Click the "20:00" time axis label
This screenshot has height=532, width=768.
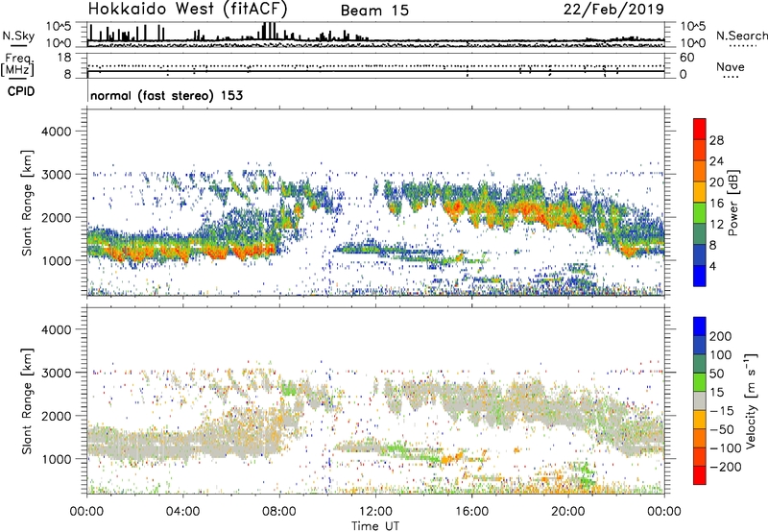[x=568, y=512]
